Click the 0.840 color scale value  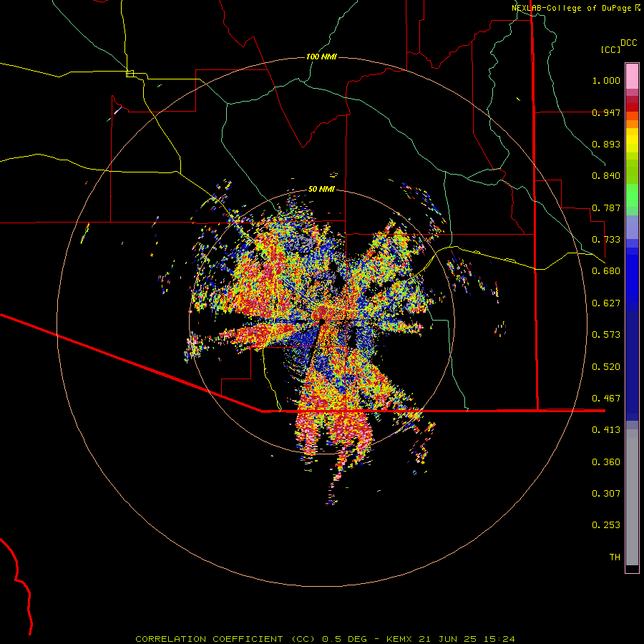pos(606,176)
